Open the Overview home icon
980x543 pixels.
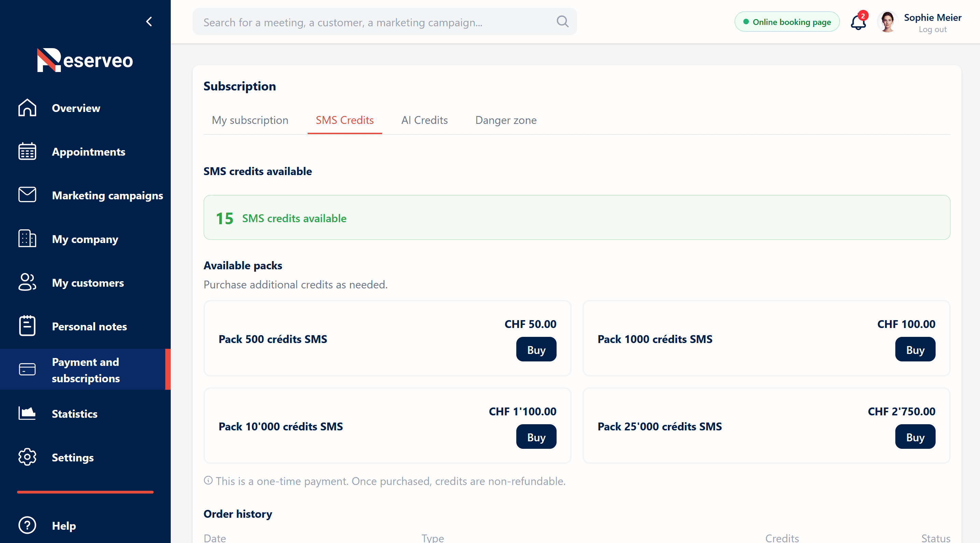pos(27,108)
